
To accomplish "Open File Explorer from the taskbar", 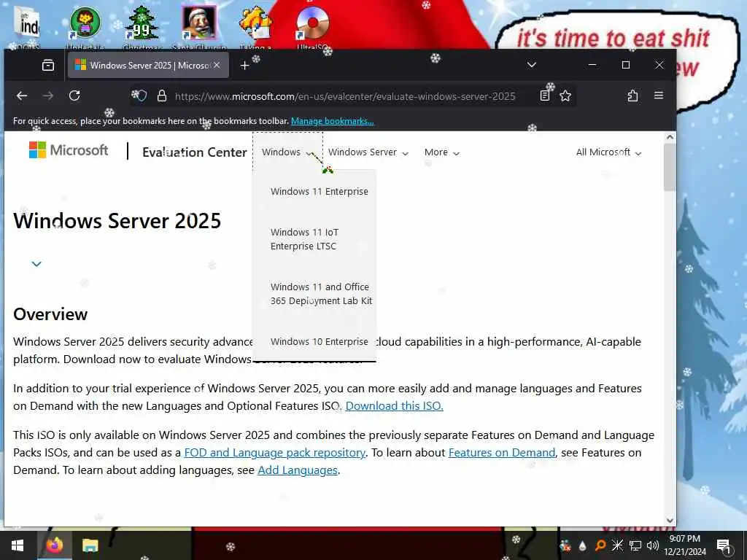I will 90,545.
